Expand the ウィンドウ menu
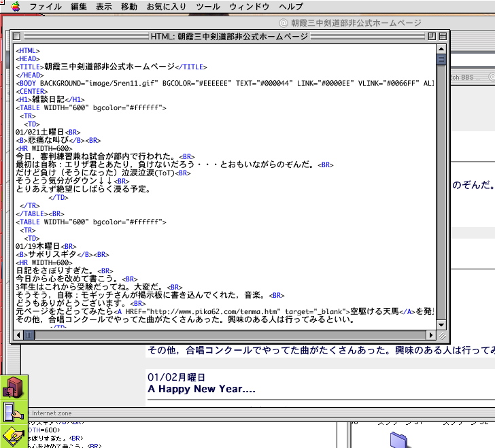This screenshot has width=495, height=448. coord(249,7)
